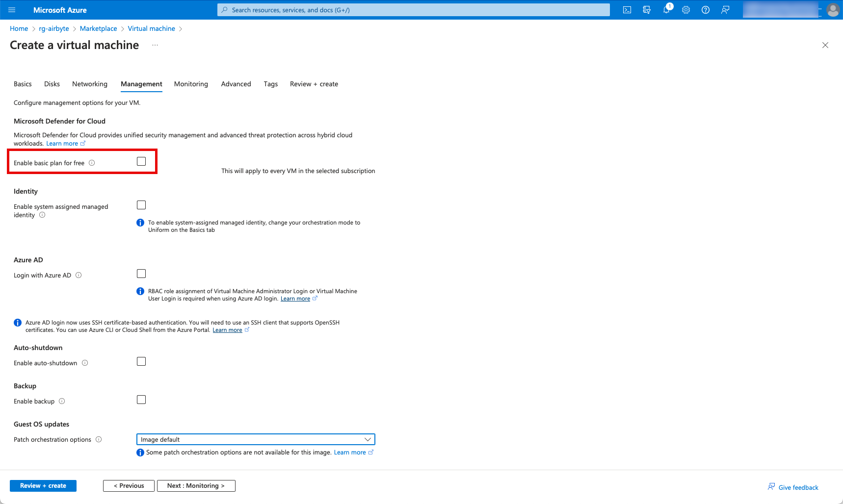Open the Help question mark icon

(x=706, y=10)
